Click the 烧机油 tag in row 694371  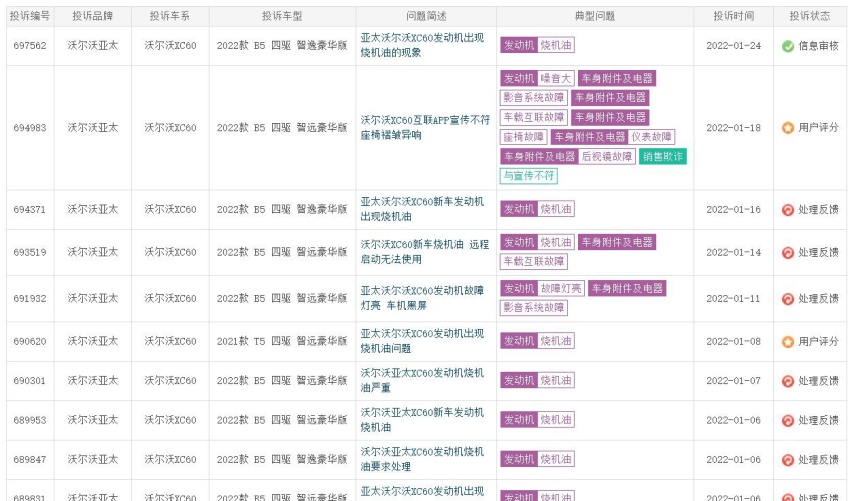click(x=556, y=209)
